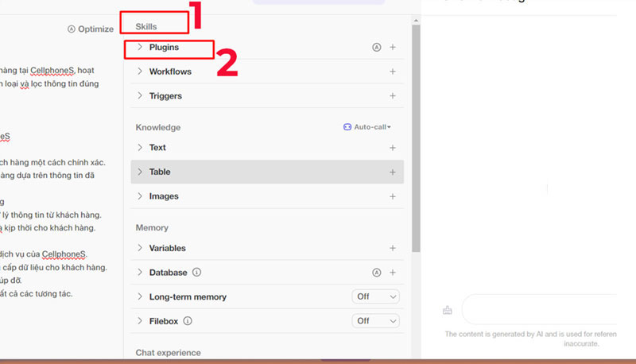Add a Table knowledge with plus icon
636x364 pixels.
[x=393, y=172]
